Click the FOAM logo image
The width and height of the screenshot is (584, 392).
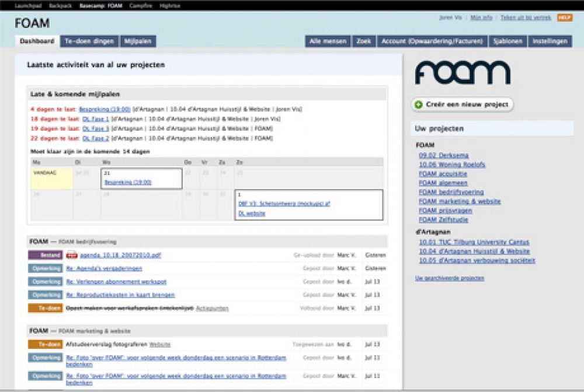click(x=463, y=72)
